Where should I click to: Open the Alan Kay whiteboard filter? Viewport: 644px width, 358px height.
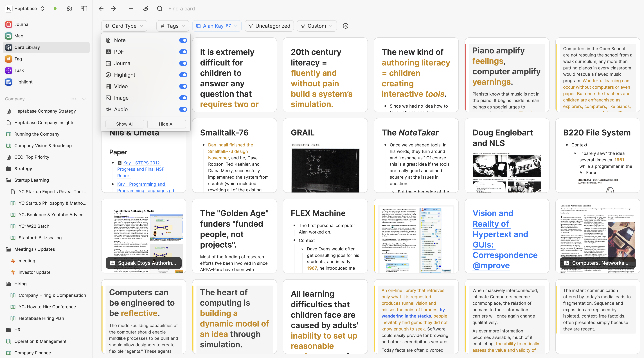[x=217, y=26]
